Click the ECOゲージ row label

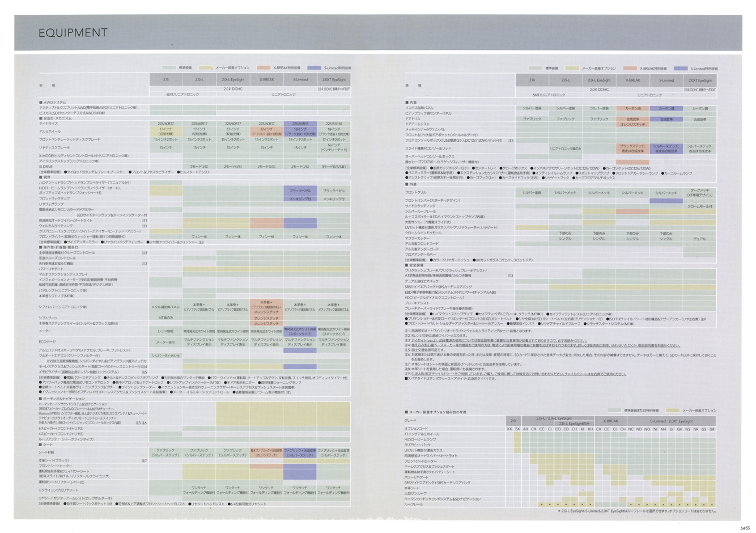point(48,342)
